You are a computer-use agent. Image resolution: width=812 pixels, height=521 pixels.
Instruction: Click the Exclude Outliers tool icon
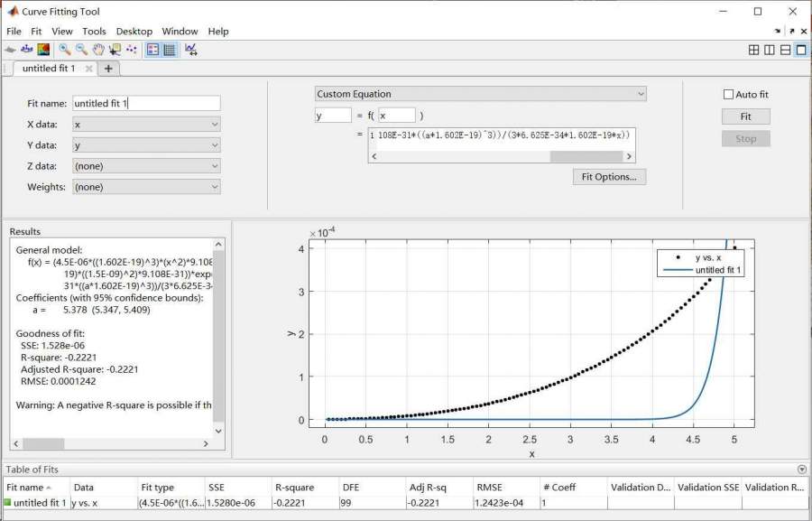click(132, 50)
